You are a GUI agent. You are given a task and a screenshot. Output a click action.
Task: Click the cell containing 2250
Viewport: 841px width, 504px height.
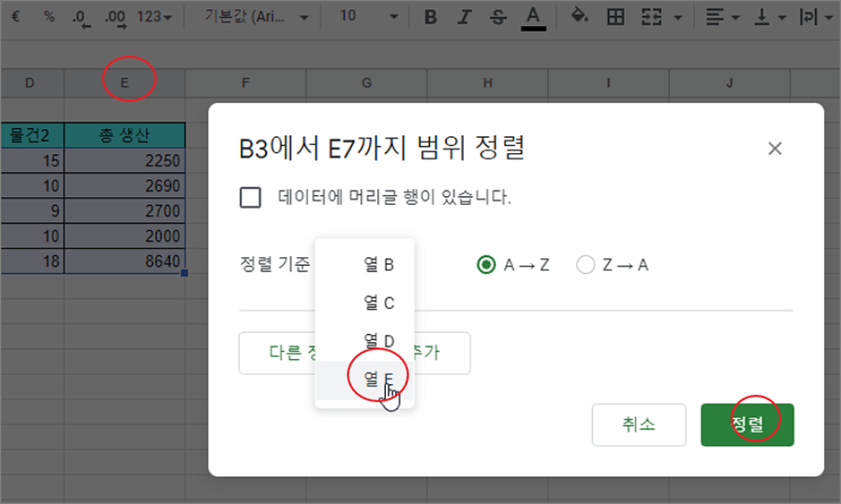click(124, 160)
